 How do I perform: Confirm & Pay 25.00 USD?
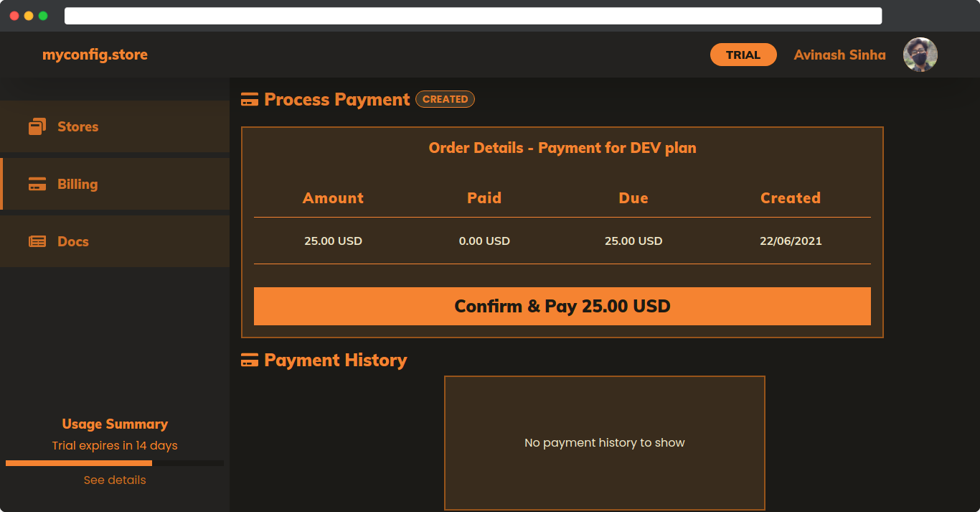(x=562, y=307)
